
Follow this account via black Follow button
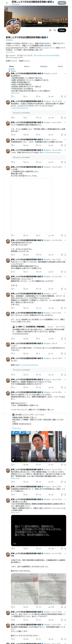pos(62,30)
